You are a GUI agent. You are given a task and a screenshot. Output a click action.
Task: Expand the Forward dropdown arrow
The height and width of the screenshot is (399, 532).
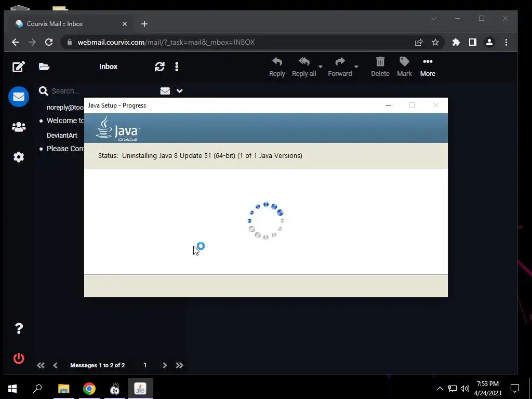(x=356, y=66)
